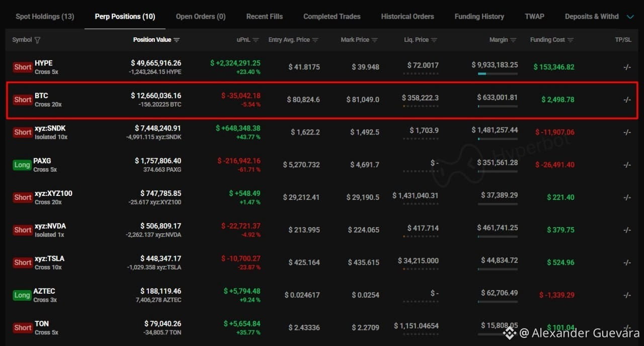Viewport: 644px width, 346px height.
Task: Sort by Entry Avg. Price icon
Action: (x=315, y=40)
